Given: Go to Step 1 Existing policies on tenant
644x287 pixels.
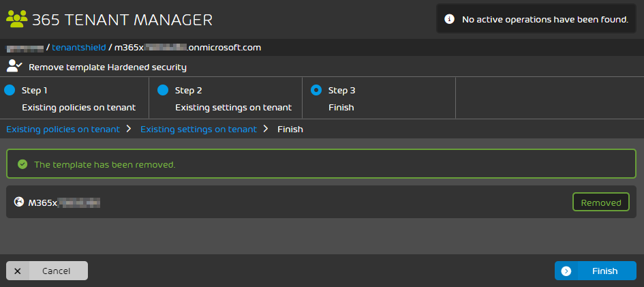Looking at the screenshot, I should [x=74, y=98].
